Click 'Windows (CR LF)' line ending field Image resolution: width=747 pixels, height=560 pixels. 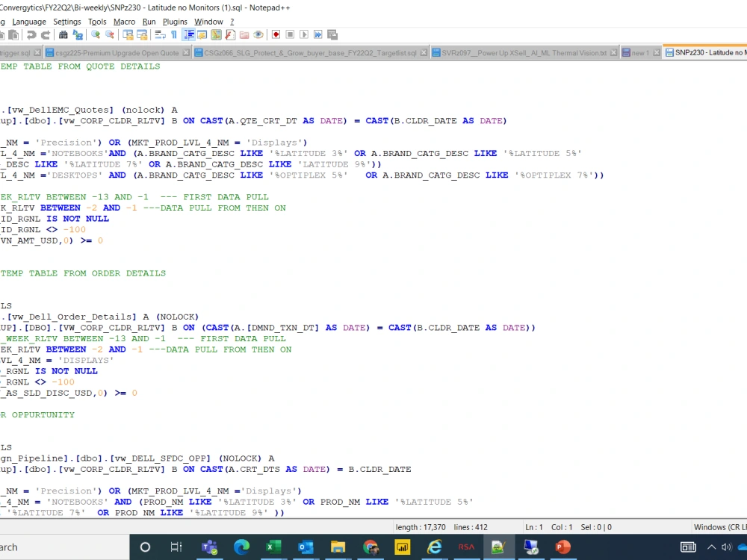[720, 527]
